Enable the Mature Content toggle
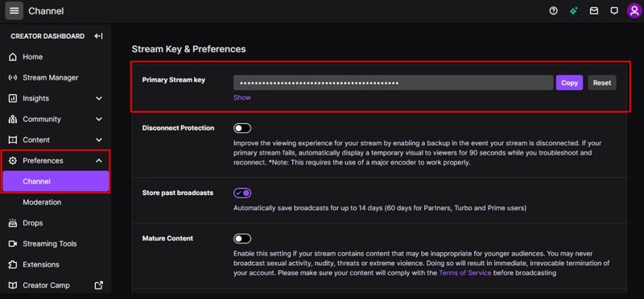 coord(242,239)
